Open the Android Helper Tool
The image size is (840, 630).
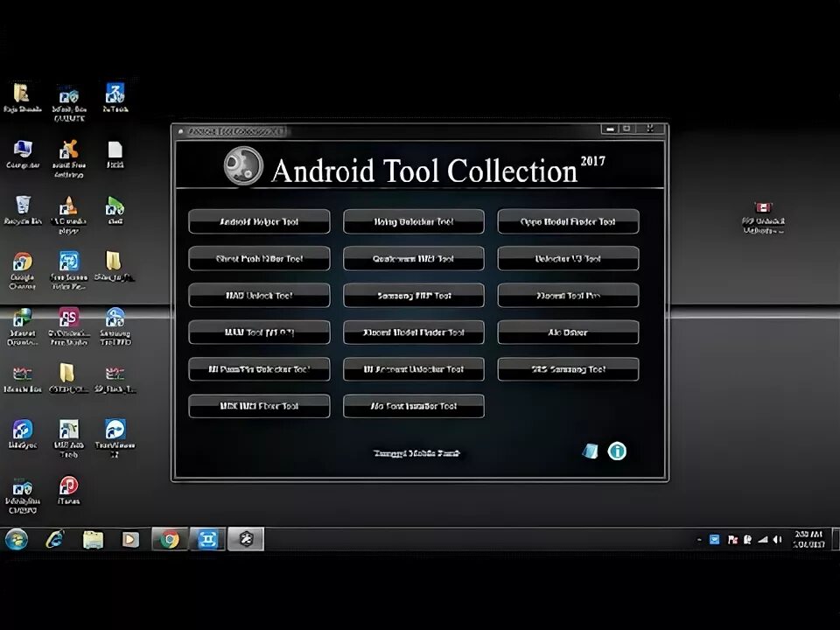(259, 221)
